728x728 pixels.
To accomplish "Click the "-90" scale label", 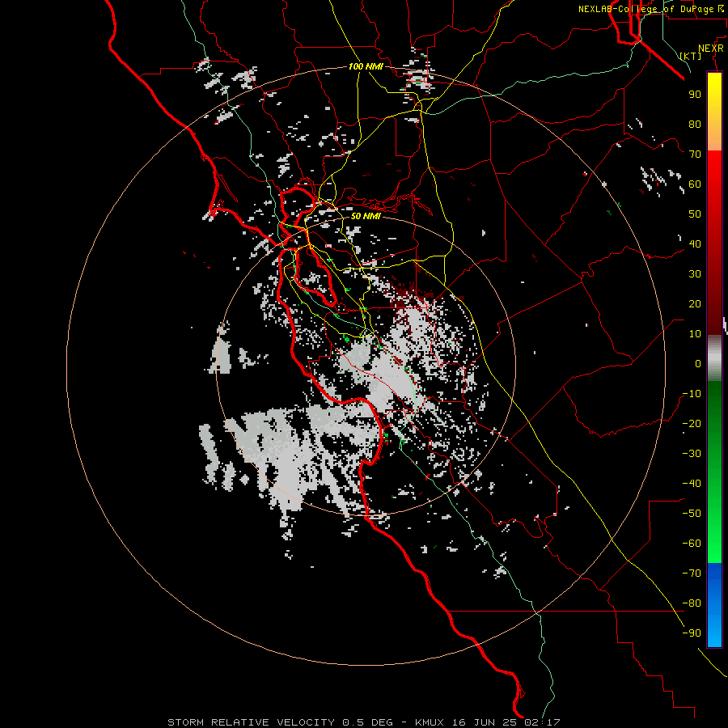I will (x=692, y=633).
